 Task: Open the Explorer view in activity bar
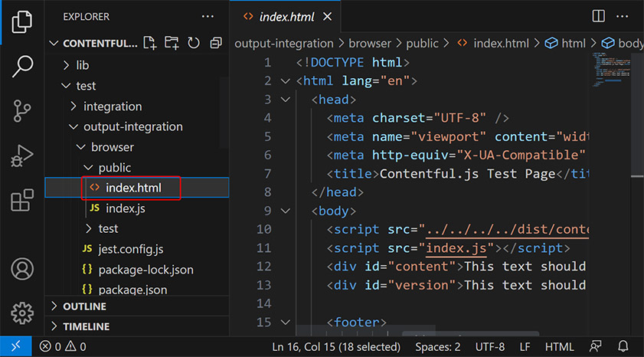pos(21,21)
